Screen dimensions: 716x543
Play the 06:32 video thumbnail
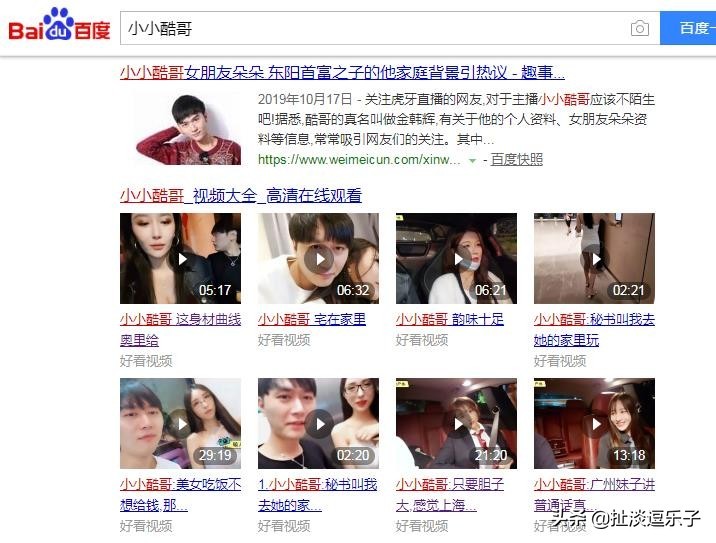coord(318,258)
